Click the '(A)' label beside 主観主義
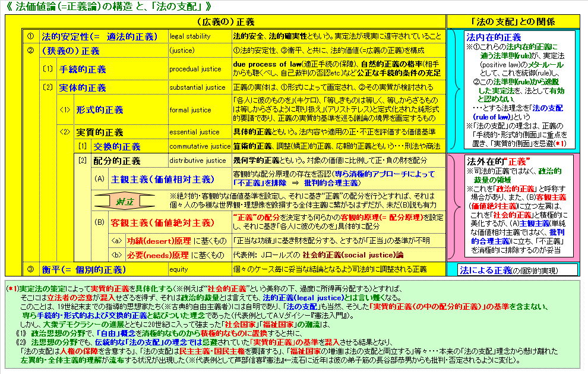 point(99,179)
